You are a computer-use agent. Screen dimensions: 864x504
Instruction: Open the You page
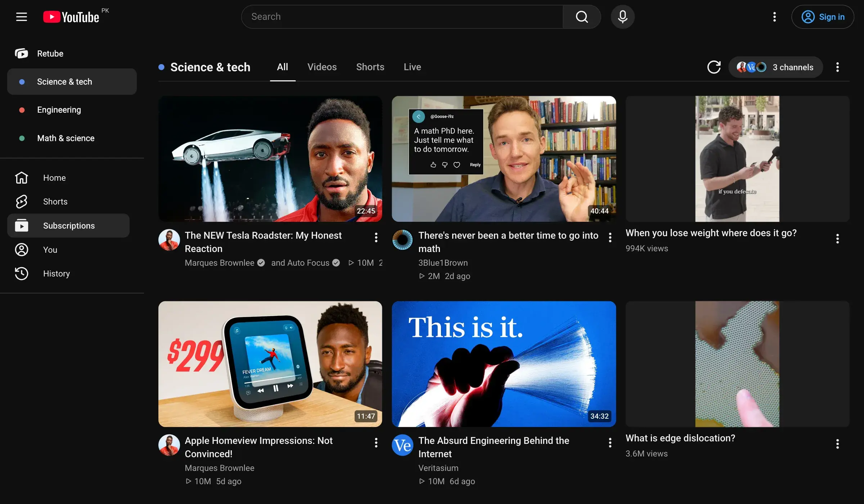(x=68, y=250)
